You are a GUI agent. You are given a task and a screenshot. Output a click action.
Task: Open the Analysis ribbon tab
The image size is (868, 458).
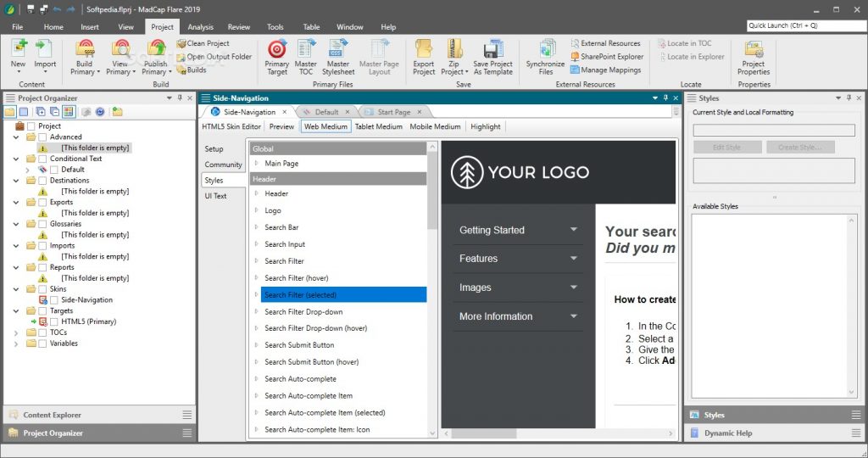pos(201,27)
